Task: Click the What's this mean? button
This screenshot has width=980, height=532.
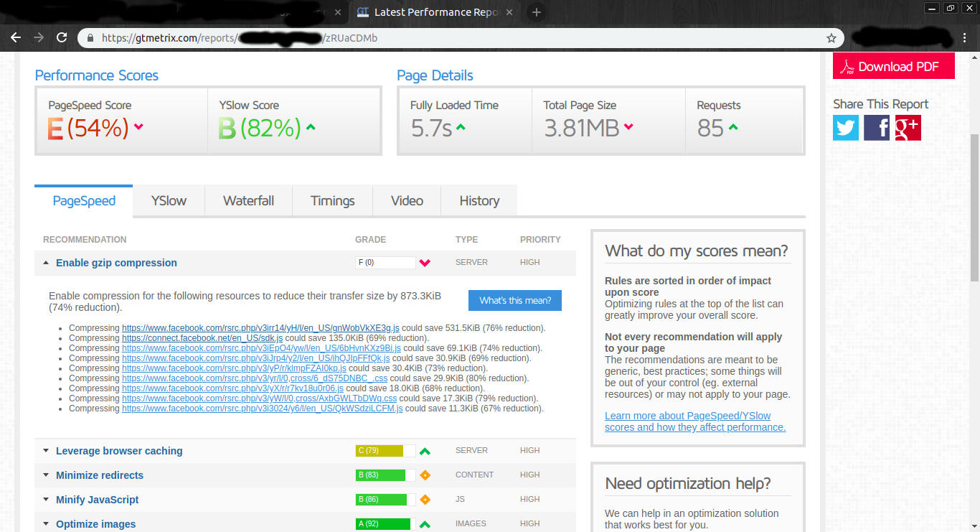Action: (515, 300)
